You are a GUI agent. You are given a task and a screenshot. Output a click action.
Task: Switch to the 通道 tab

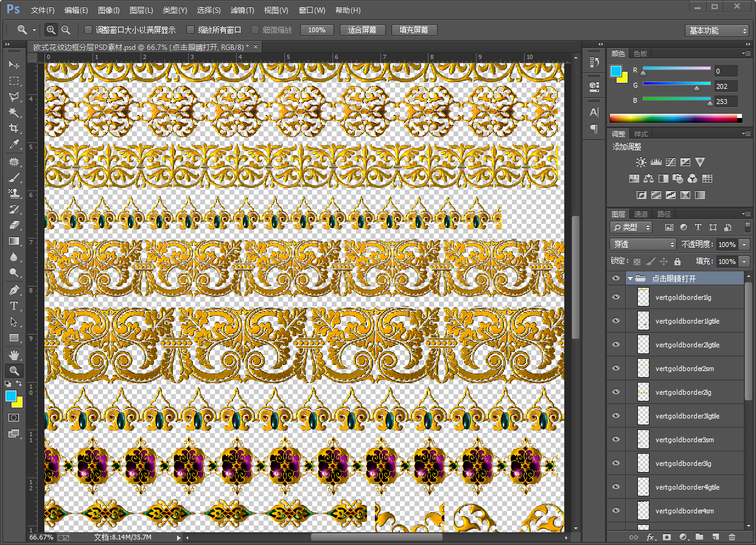tap(640, 214)
